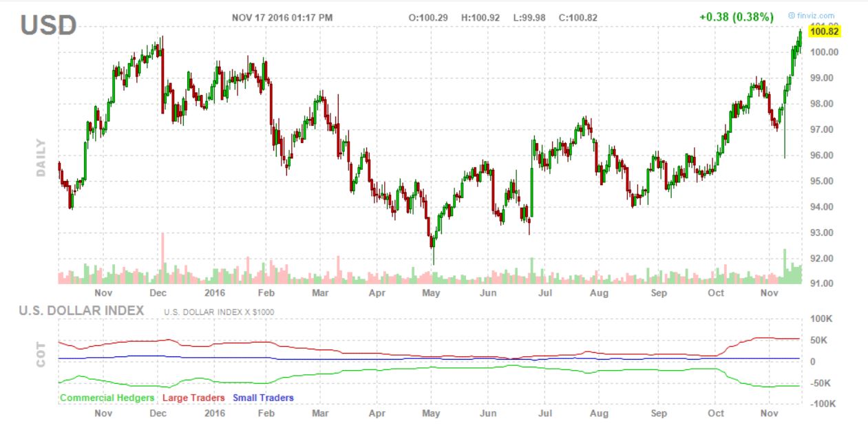Click the 100.00 price axis label

(824, 52)
